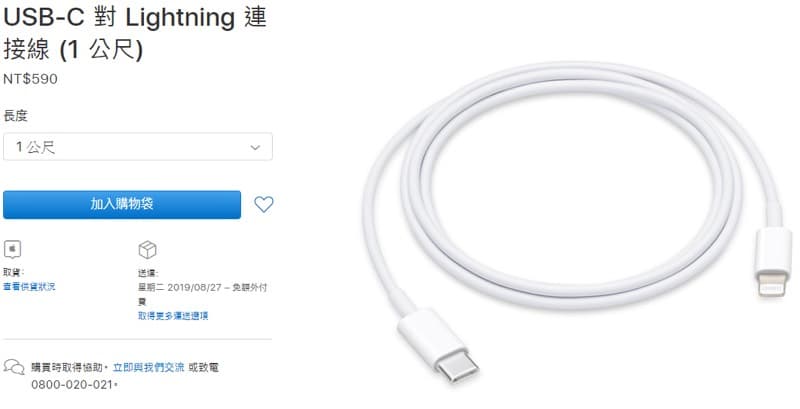
Task: Add the product to favorites with heart icon
Action: pyautogui.click(x=264, y=204)
